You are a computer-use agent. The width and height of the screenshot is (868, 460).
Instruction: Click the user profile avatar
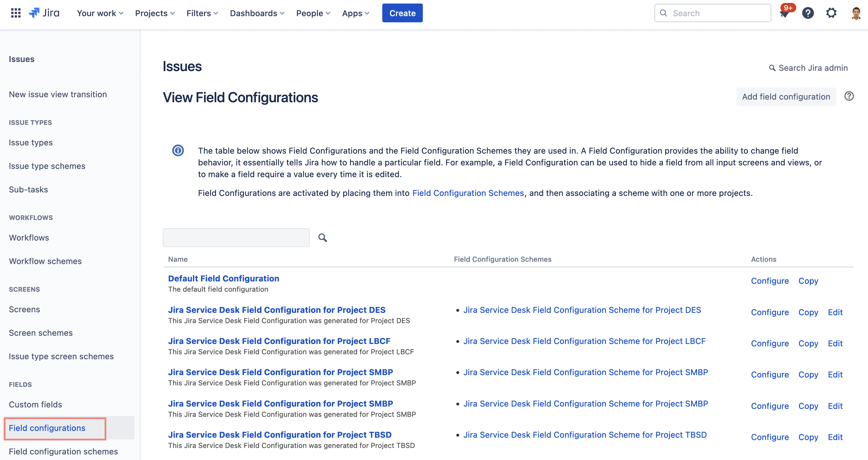(x=856, y=13)
